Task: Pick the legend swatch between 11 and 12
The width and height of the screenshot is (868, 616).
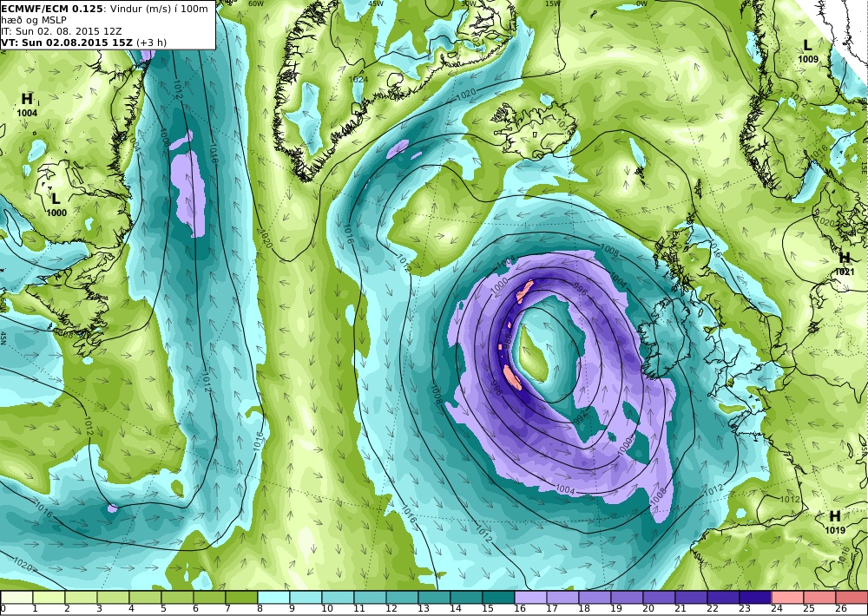Action: pos(370,597)
